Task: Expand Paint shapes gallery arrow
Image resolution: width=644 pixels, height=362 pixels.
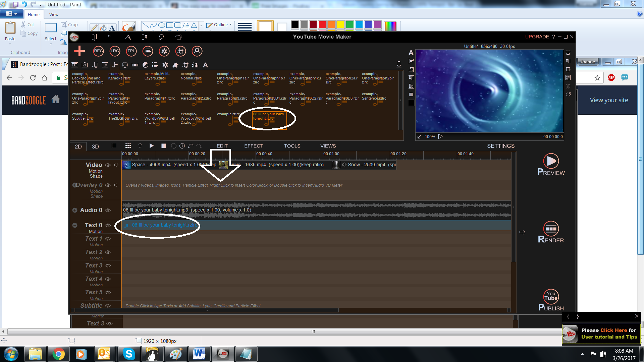Action: pos(201,25)
